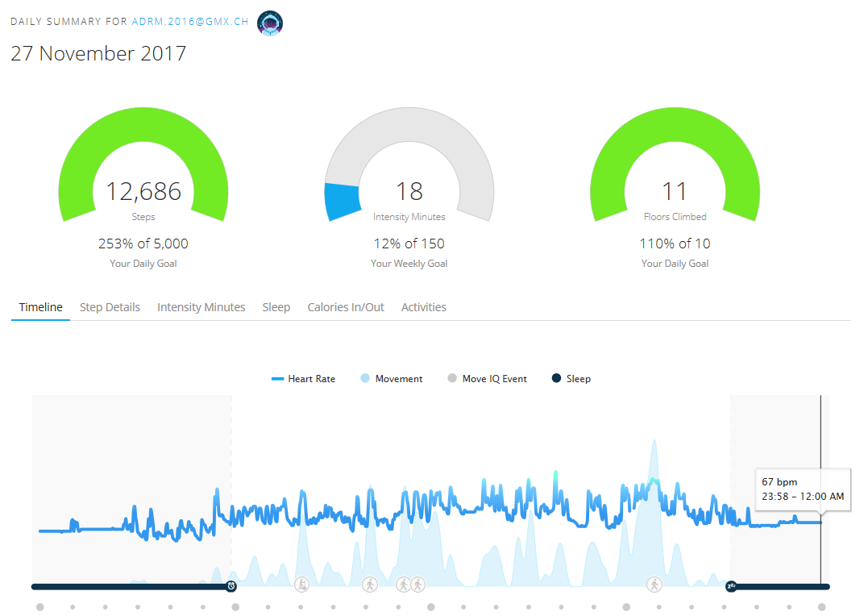
Task: Click the wake-up alarm clock icon on timeline
Action: 231,586
